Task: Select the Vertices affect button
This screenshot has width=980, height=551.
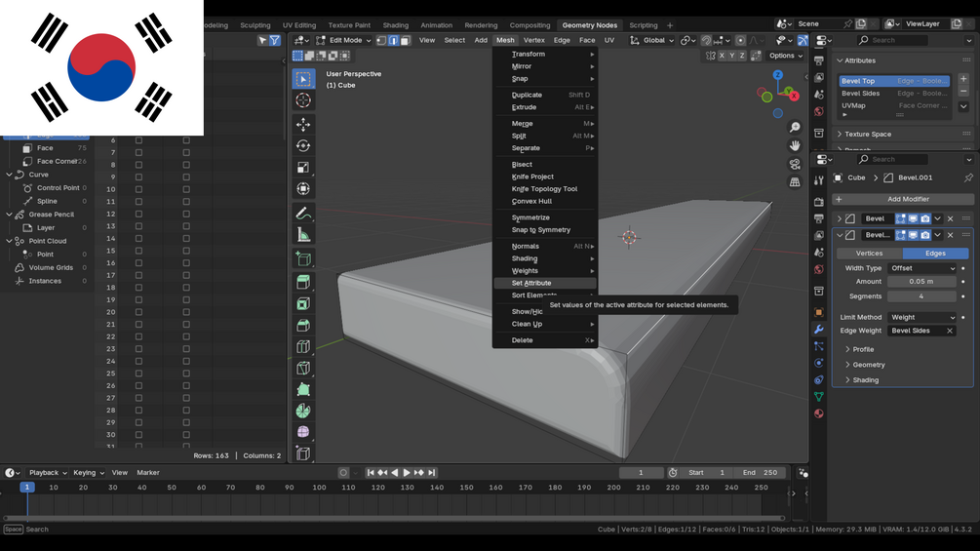Action: [x=870, y=253]
